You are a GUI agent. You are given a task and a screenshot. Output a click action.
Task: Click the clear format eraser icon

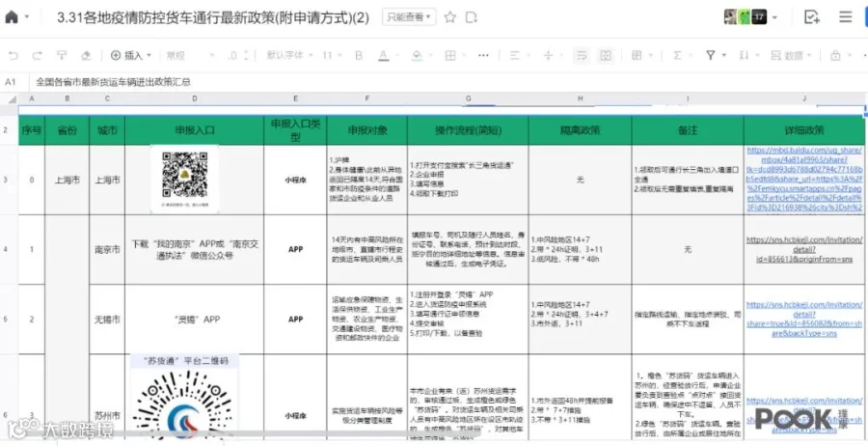point(85,55)
